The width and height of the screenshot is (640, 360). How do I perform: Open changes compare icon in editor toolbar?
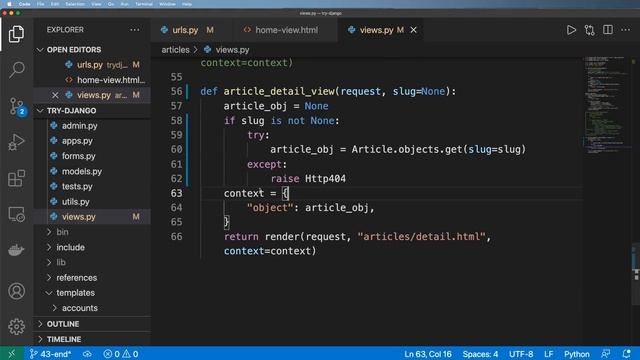tap(589, 30)
